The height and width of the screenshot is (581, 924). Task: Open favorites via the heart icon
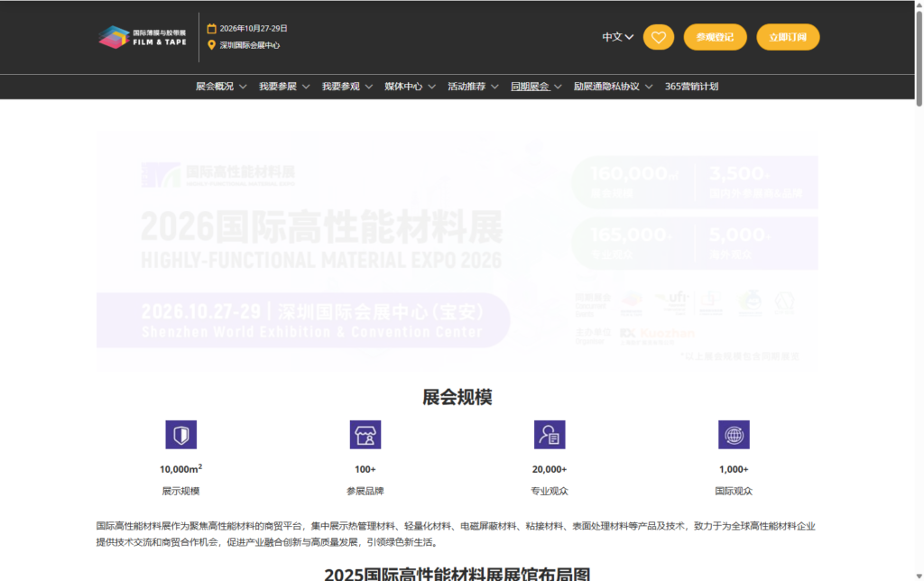point(658,37)
